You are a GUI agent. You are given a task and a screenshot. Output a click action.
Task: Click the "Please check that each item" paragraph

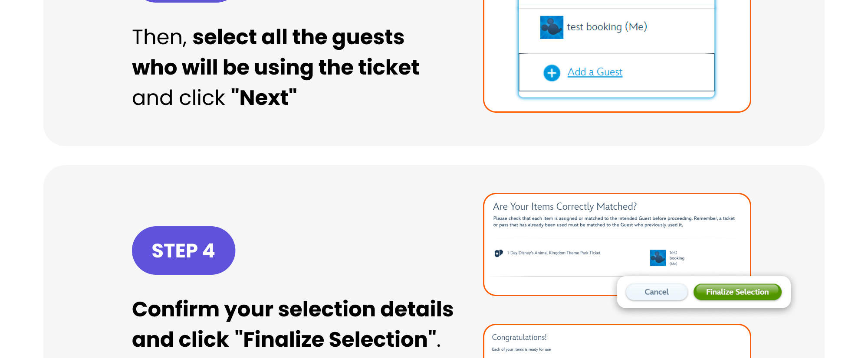[x=613, y=221]
